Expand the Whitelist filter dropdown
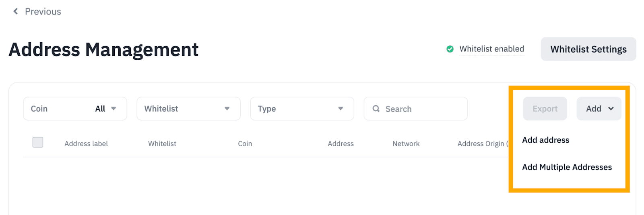This screenshot has height=215, width=644. pos(188,109)
